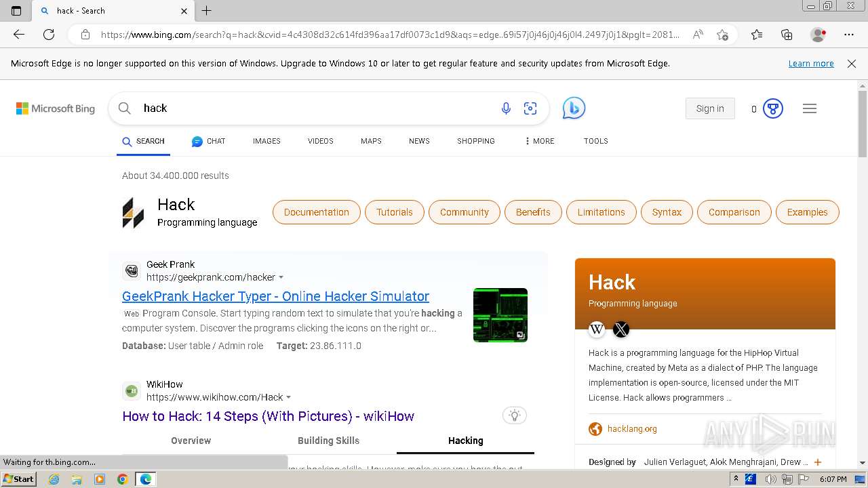Dismiss the Edge support notification bar
This screenshot has width=868, height=488.
[852, 64]
